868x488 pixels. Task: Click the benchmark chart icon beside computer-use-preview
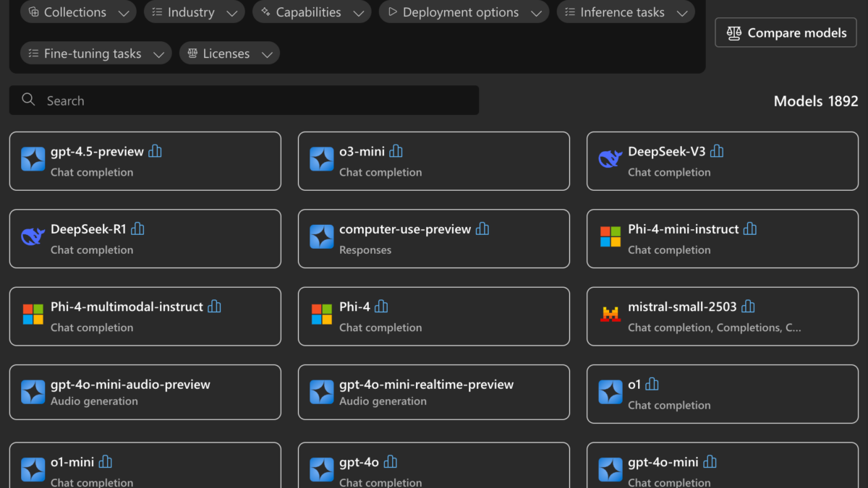click(482, 228)
